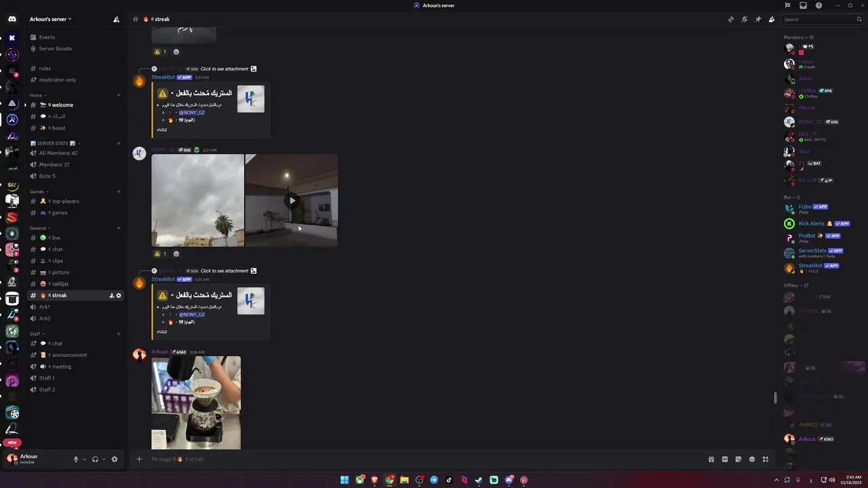Open the Windows Start button
868x488 pixels.
coord(344,480)
